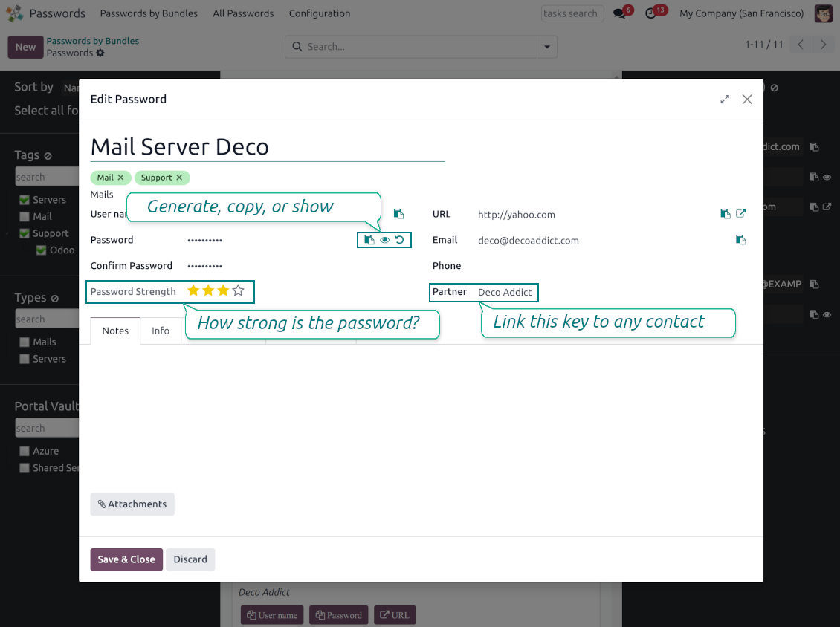Set password strength to fourth star

pos(238,291)
